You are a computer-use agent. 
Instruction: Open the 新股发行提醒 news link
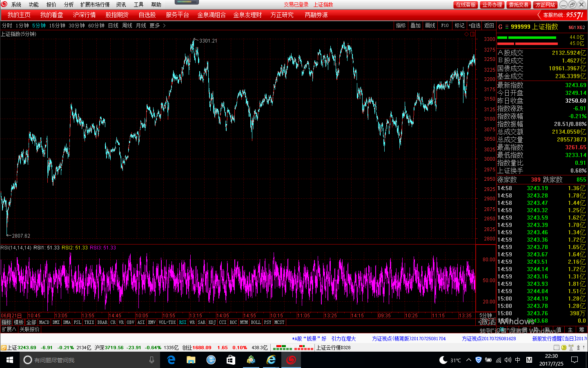[559, 339]
